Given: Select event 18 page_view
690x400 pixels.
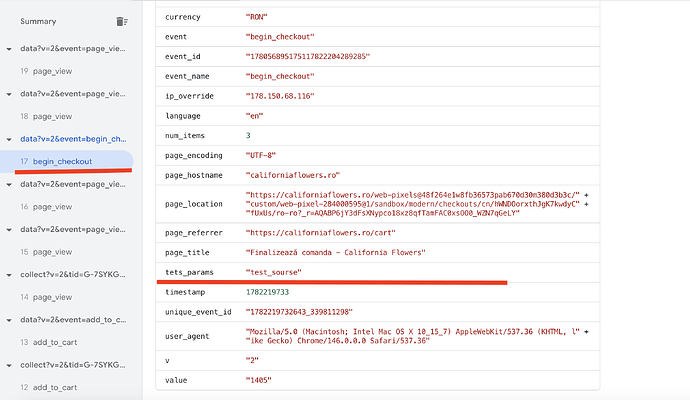Looking at the screenshot, I should point(46,117).
